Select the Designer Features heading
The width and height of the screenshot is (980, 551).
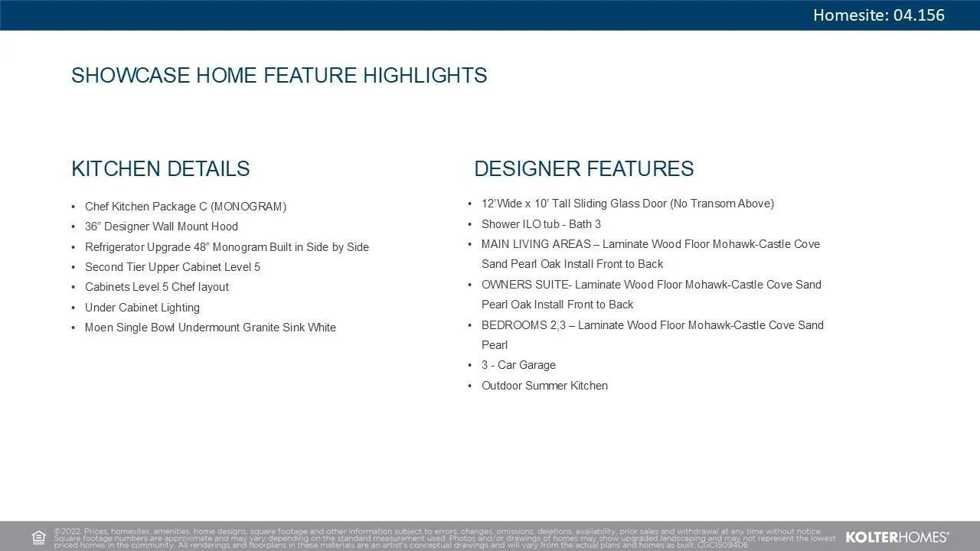583,169
